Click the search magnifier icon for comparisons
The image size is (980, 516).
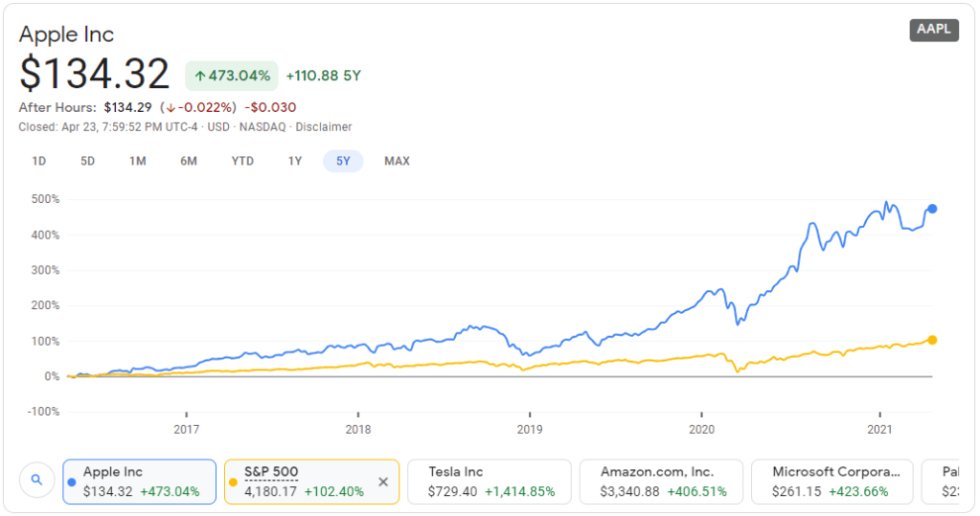tap(36, 480)
